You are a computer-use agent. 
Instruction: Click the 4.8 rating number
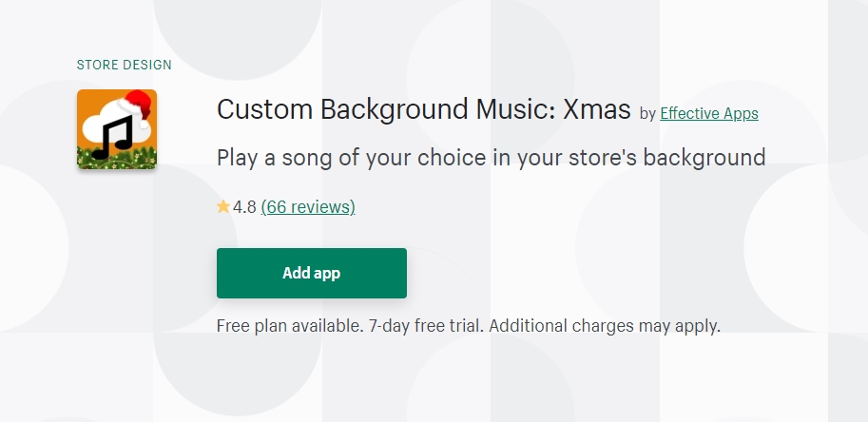click(244, 207)
